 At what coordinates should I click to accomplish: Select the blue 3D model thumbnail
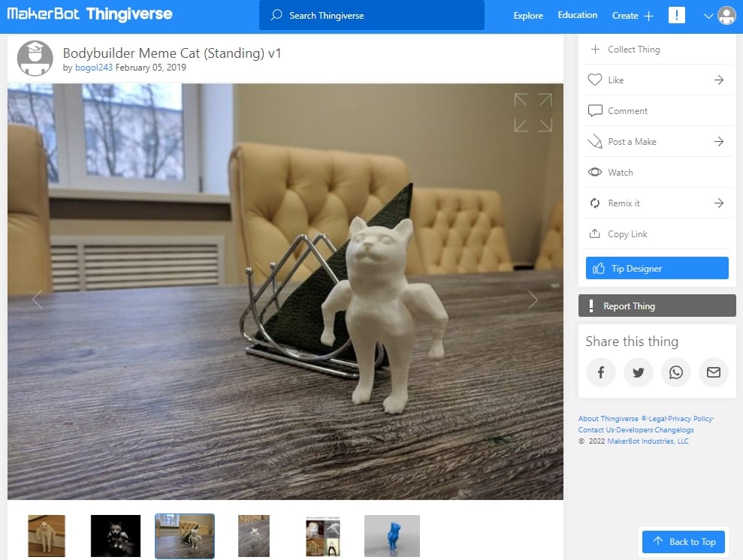pos(392,535)
